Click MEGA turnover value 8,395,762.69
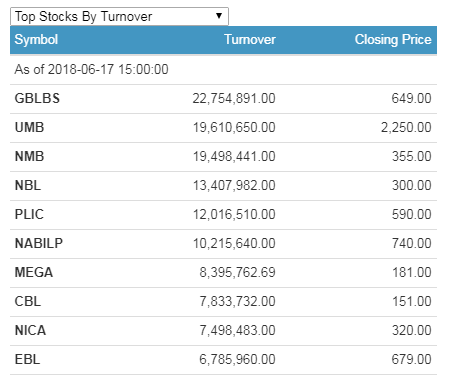 [237, 273]
